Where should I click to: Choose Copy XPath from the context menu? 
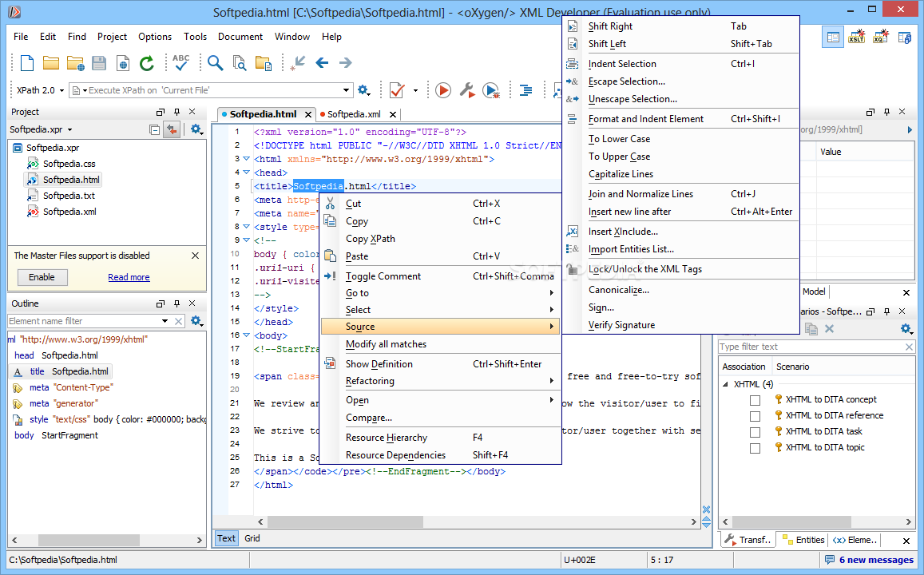[441, 239]
